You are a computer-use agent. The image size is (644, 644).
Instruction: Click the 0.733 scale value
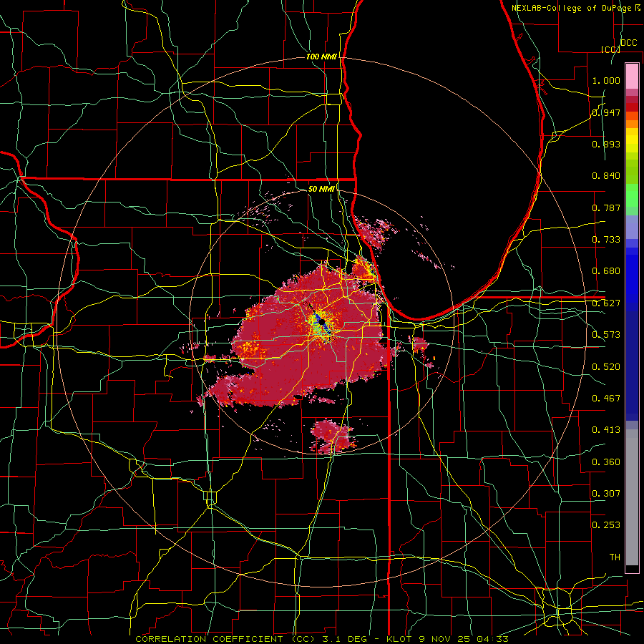(x=606, y=240)
